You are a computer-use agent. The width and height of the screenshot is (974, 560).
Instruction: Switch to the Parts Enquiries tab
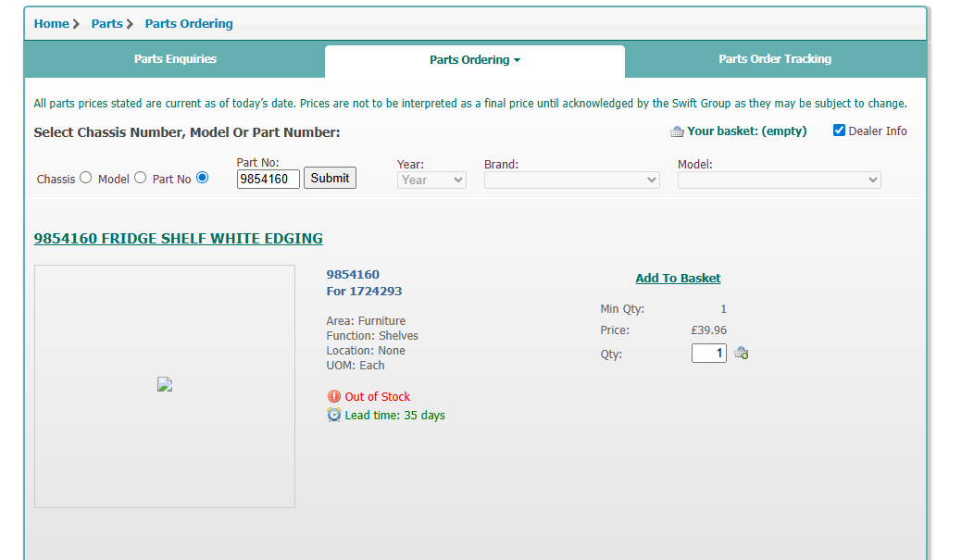coord(175,59)
